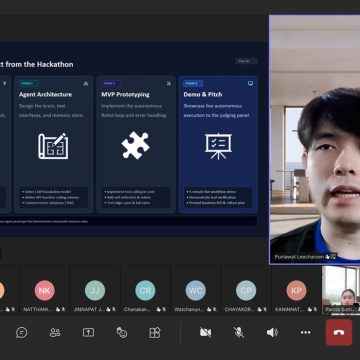
Task: Select the WC participant avatar
Action: 196,290
